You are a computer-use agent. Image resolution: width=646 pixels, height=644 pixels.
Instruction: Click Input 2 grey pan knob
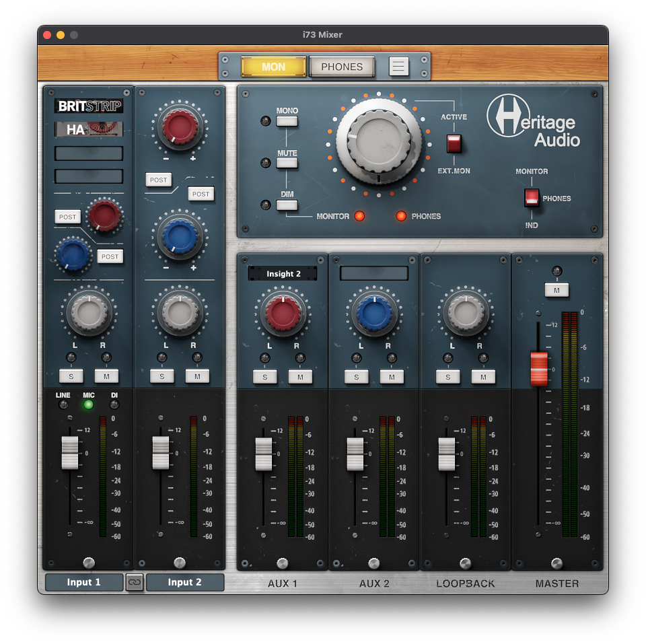pyautogui.click(x=180, y=313)
